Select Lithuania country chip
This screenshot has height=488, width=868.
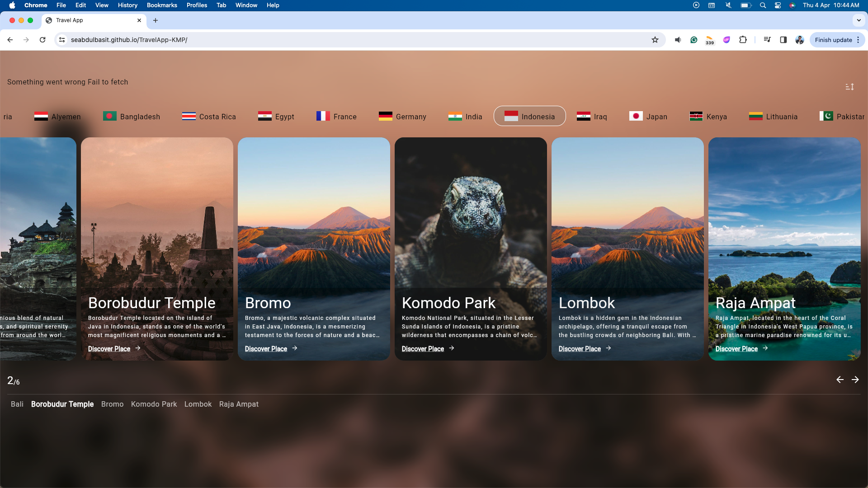[773, 117]
